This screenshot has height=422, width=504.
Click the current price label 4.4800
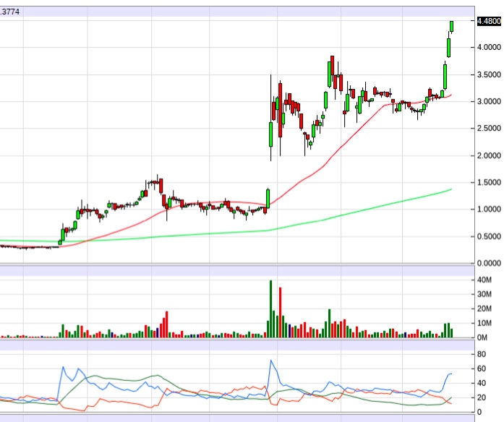(x=488, y=22)
